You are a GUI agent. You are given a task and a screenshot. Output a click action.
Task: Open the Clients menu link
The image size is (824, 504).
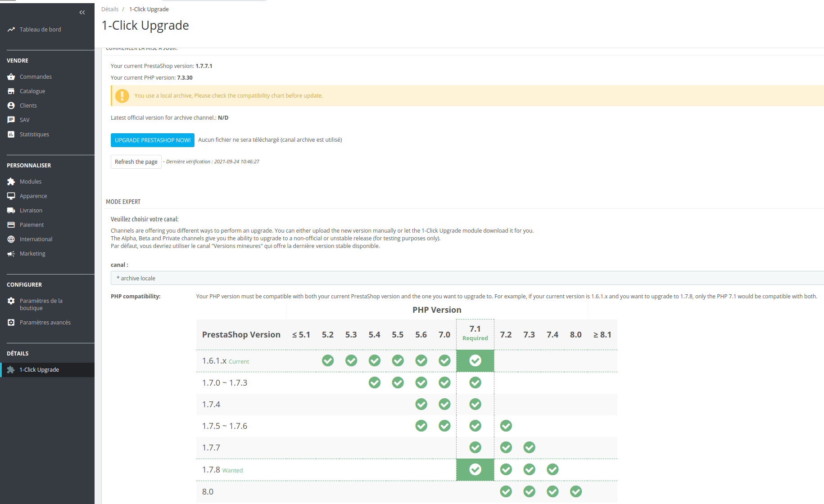click(28, 106)
